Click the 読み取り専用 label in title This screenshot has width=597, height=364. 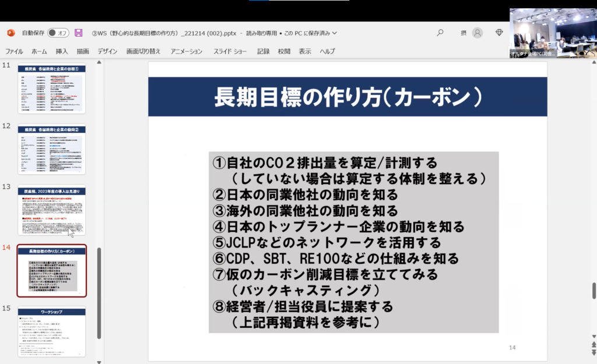point(262,33)
